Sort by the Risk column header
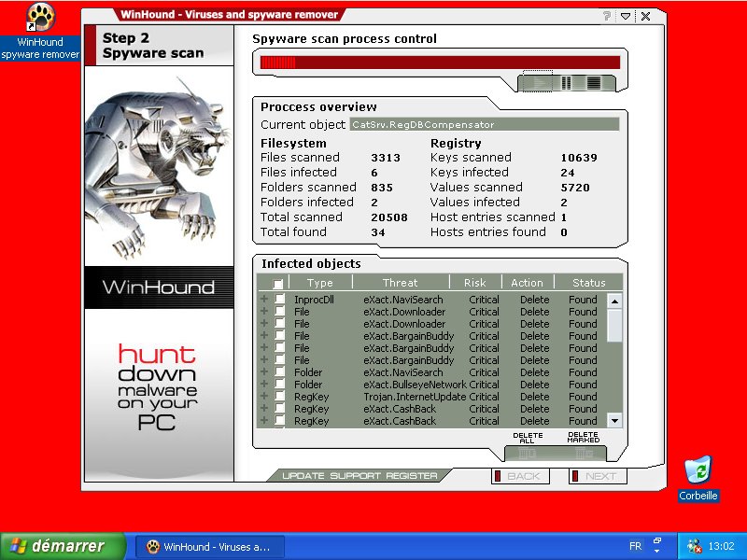This screenshot has width=747, height=560. tap(475, 283)
